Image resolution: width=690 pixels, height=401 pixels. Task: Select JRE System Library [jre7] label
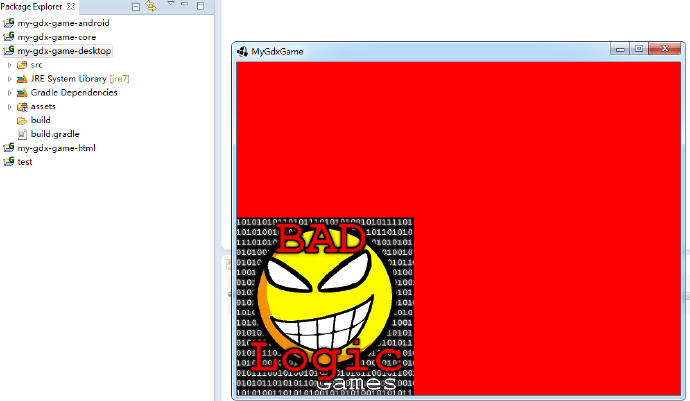pos(80,79)
